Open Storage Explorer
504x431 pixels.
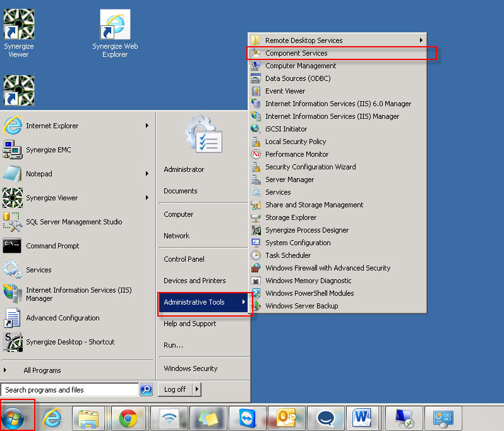tap(337, 217)
